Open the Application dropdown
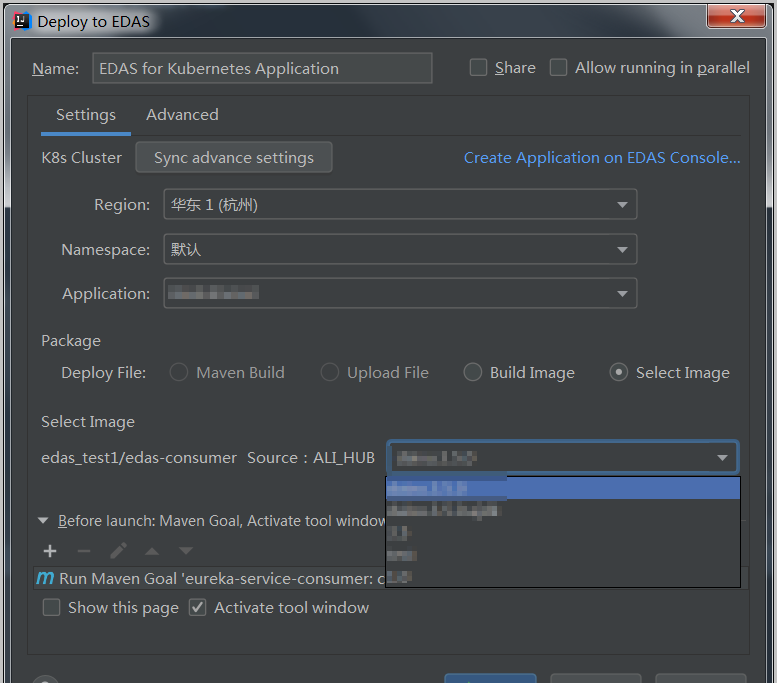Screen dimensions: 777x683 (x=400, y=293)
